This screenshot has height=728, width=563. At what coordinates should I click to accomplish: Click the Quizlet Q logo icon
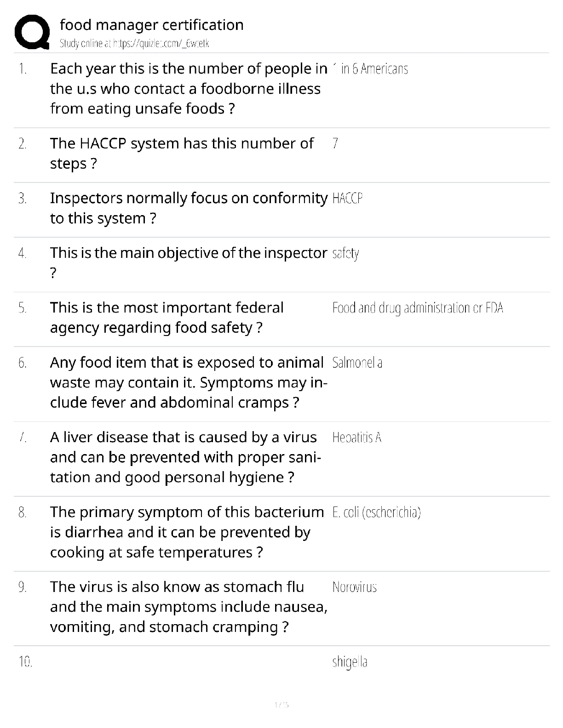click(32, 32)
